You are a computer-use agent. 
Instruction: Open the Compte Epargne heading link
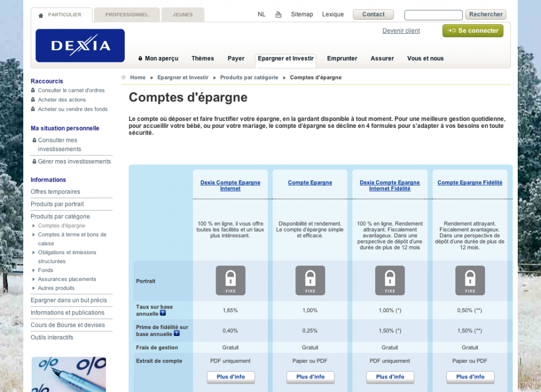pos(310,183)
